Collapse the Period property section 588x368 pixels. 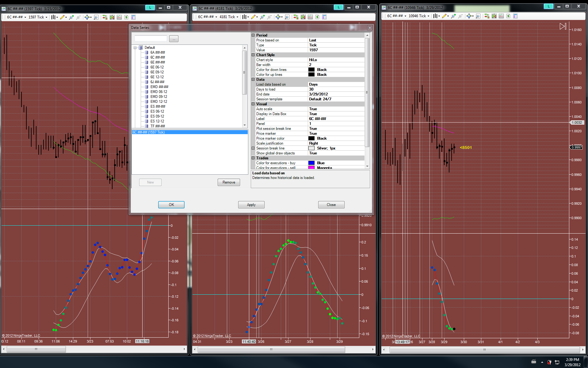[253, 35]
